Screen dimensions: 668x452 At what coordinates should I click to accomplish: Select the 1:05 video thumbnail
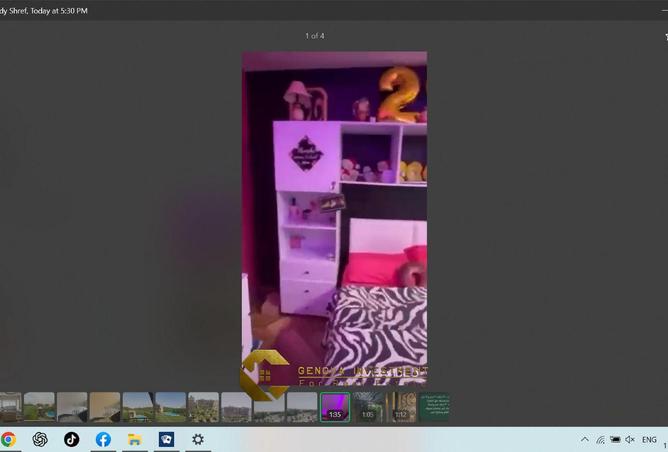click(367, 406)
